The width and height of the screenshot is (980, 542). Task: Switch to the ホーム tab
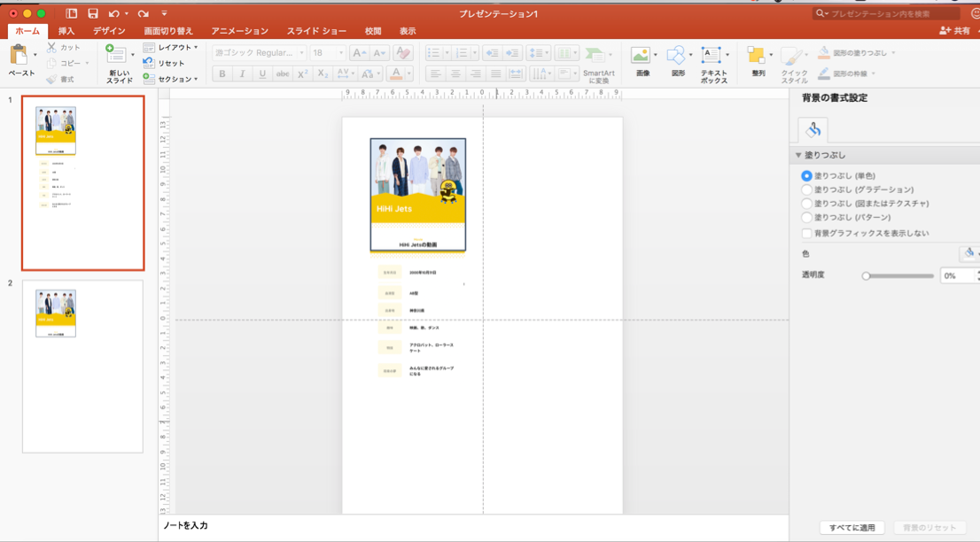[x=27, y=31]
